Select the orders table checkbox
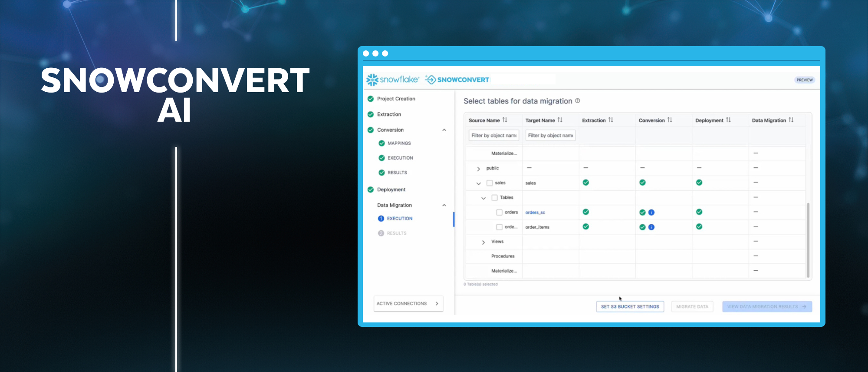 [x=499, y=213]
